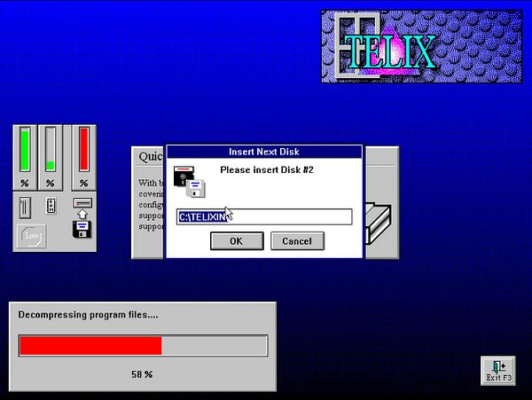
Task: Click the dimmed Low indicator icon
Action: [x=31, y=235]
